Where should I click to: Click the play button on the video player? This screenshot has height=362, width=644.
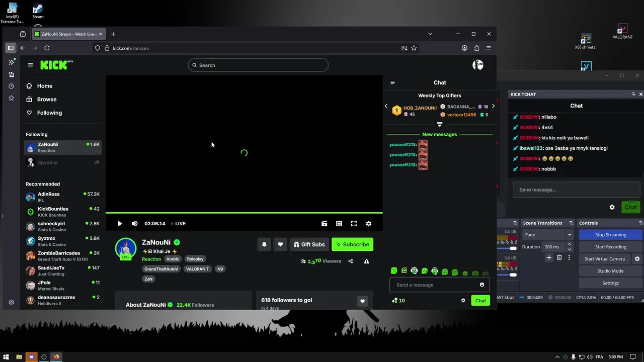[x=120, y=224]
